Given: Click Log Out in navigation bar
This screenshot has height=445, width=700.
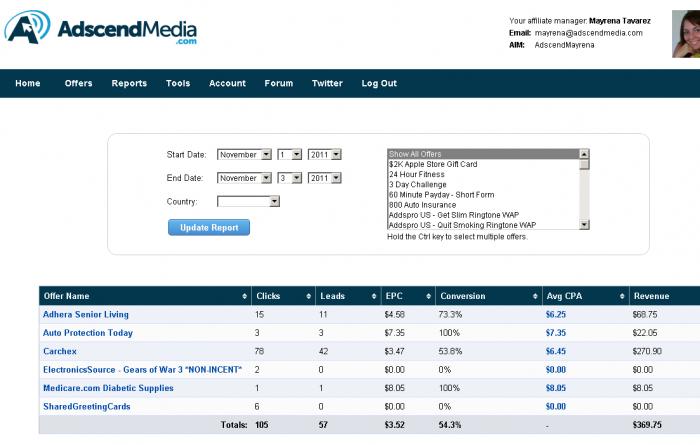Looking at the screenshot, I should click(x=379, y=83).
